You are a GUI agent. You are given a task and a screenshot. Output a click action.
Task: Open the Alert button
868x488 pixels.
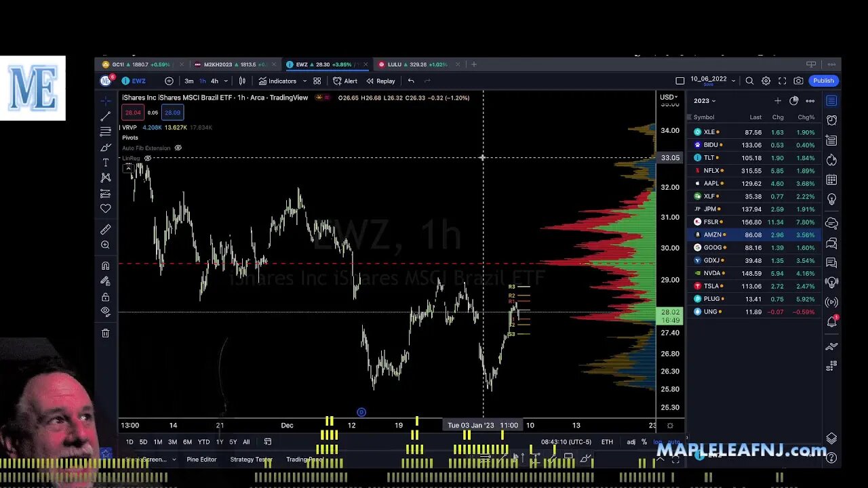tap(345, 81)
